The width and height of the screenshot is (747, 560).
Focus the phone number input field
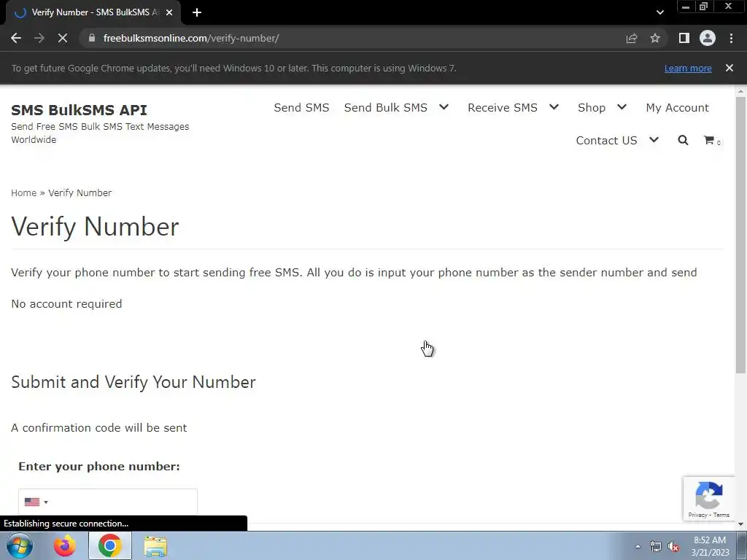point(108,502)
